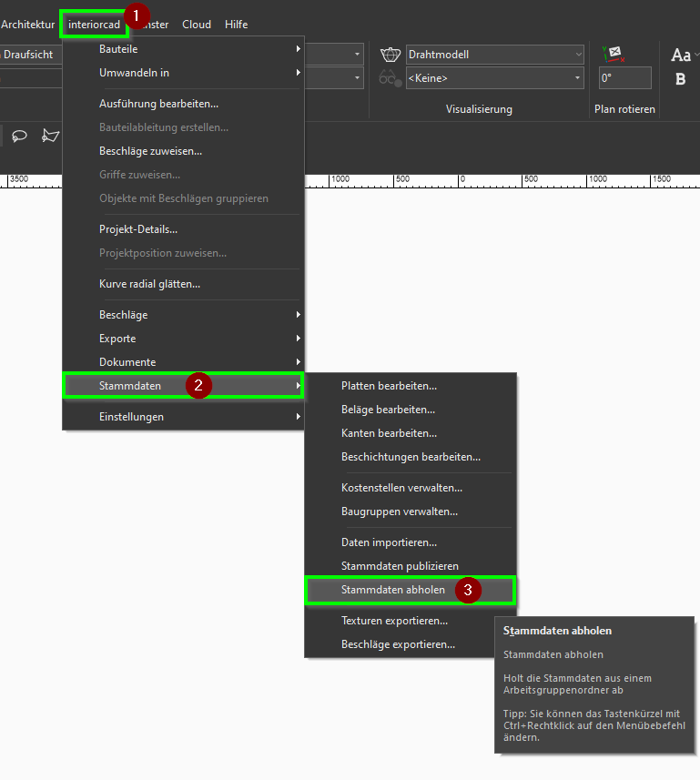Image resolution: width=700 pixels, height=780 pixels.
Task: Select Beläge bearbeiten
Action: point(411,410)
